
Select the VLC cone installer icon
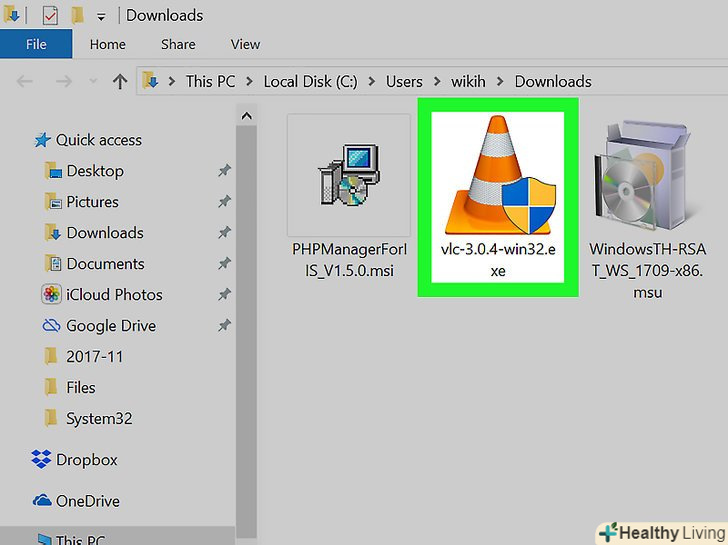[x=498, y=175]
